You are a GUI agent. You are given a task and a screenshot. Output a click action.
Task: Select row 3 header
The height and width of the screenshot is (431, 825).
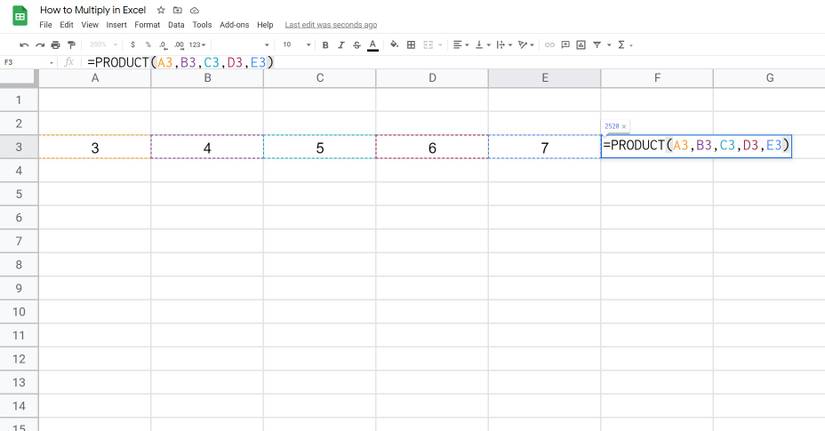pos(19,147)
